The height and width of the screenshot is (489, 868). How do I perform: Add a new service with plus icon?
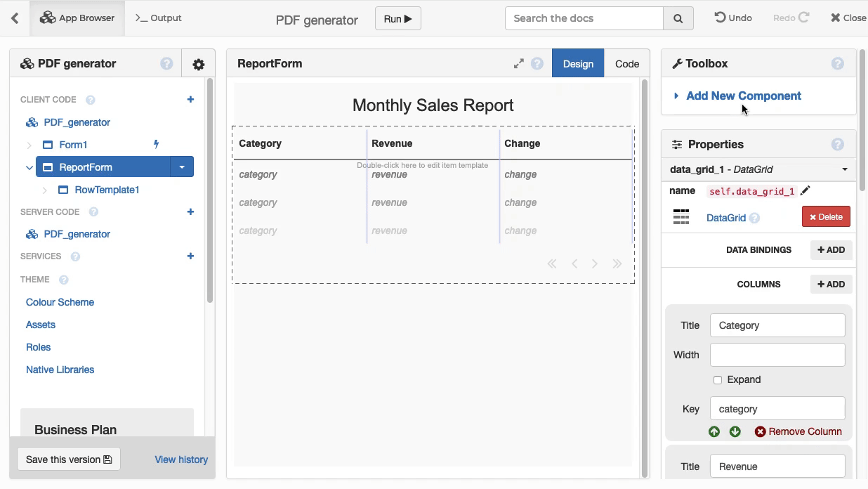pyautogui.click(x=190, y=256)
